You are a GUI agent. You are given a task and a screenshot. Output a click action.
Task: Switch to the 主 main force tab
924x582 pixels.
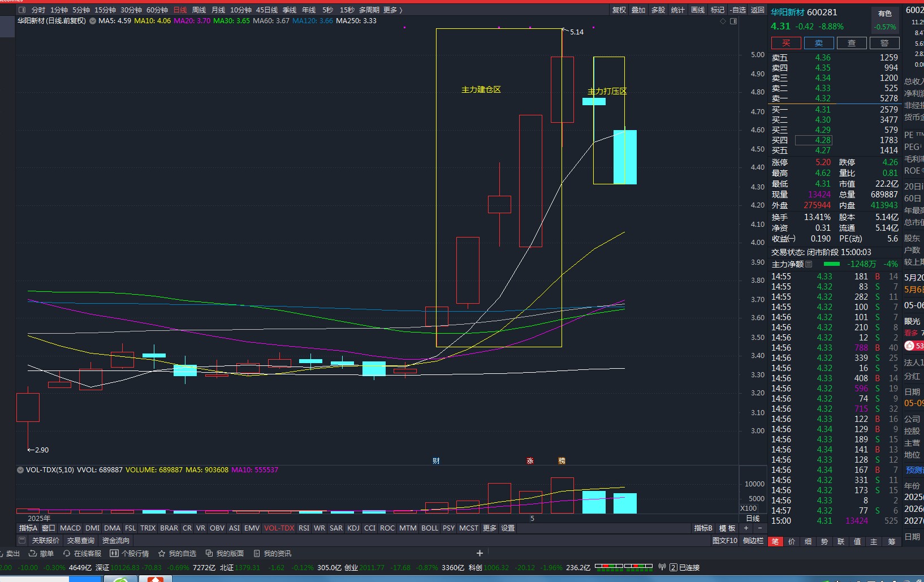[x=874, y=542]
